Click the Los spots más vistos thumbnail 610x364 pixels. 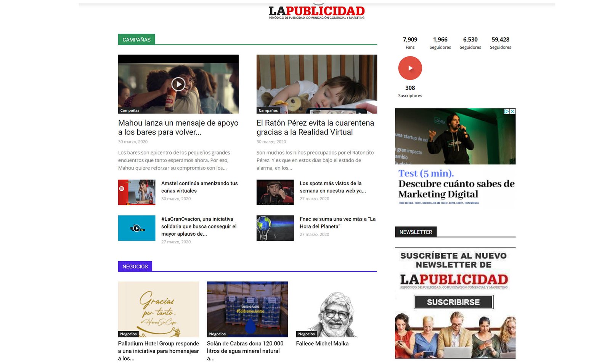[x=275, y=192]
